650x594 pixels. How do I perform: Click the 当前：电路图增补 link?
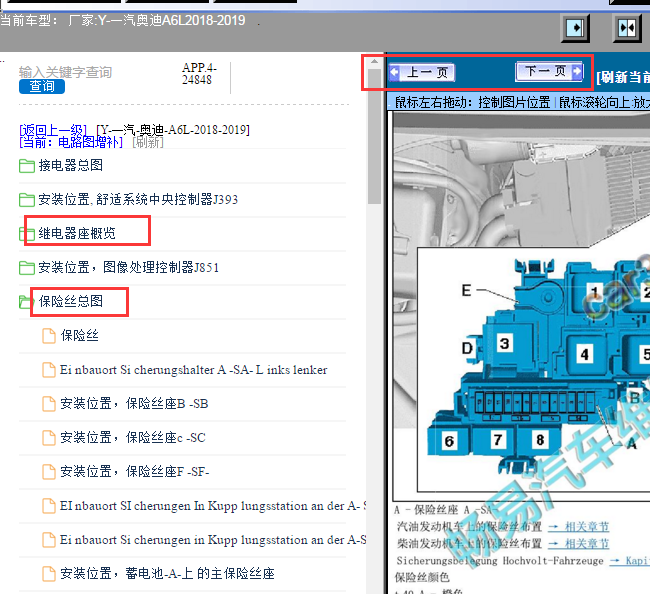pos(71,142)
